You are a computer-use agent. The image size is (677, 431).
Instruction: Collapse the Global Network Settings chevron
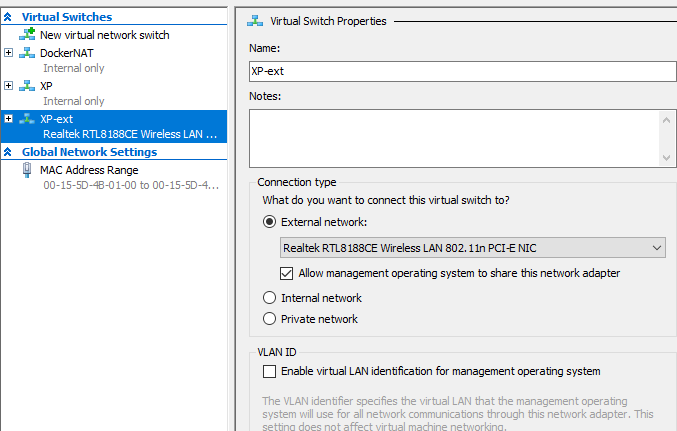tap(8, 152)
